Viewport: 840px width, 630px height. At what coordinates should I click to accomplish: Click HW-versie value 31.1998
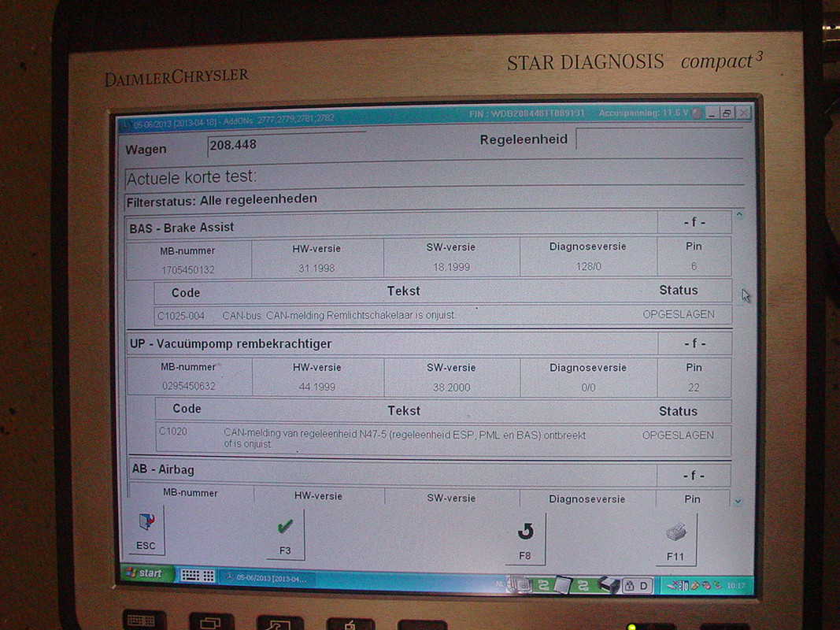coord(316,268)
